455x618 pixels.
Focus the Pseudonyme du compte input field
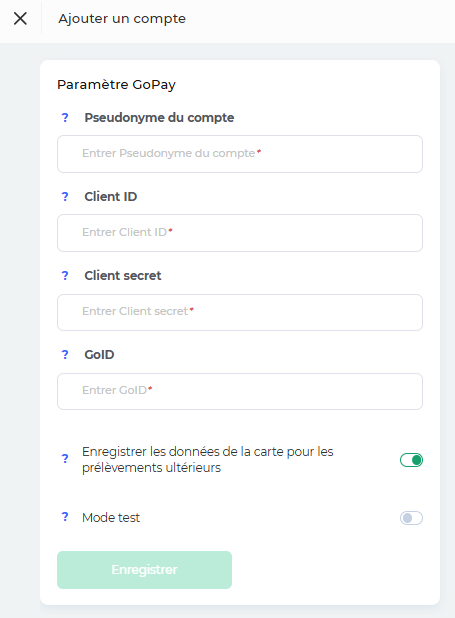(x=240, y=154)
